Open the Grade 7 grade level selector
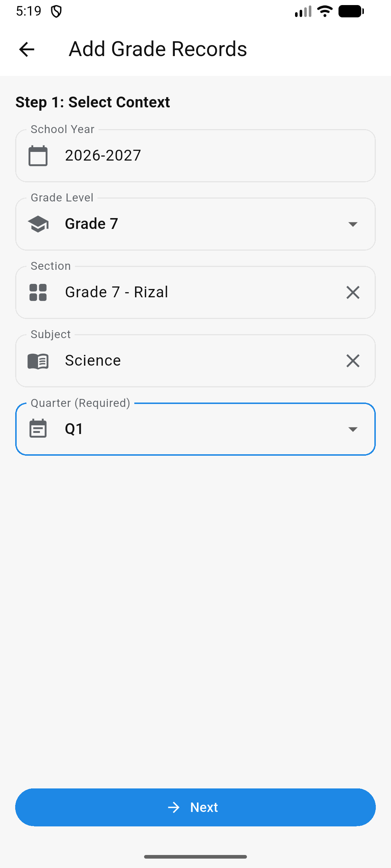This screenshot has width=391, height=868. coord(91,224)
